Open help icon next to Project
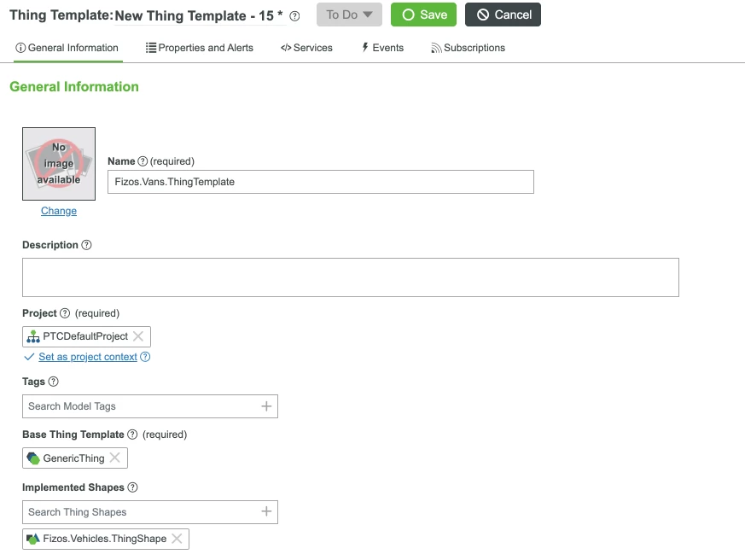The width and height of the screenshot is (745, 560). click(65, 313)
